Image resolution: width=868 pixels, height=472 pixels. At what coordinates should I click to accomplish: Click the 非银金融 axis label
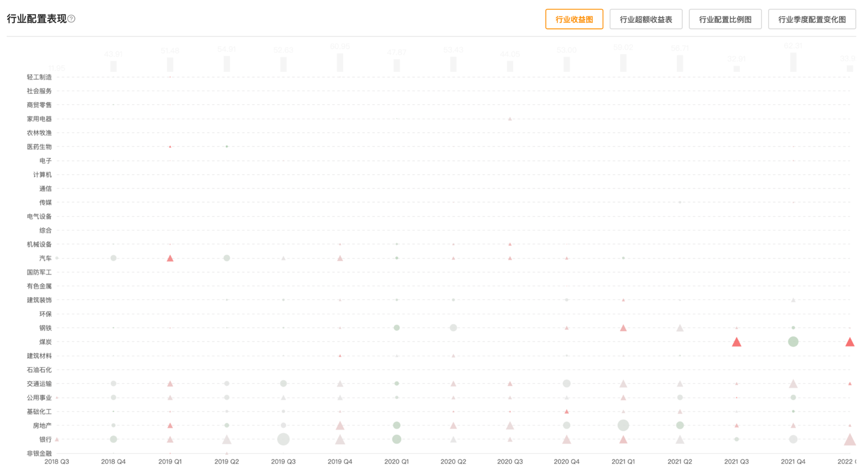[x=40, y=453]
